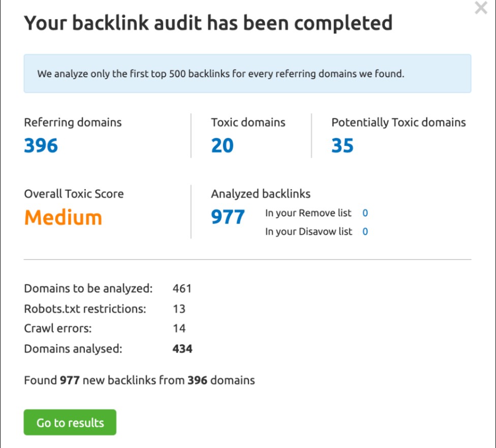Click the blue top 500 backlinks notice
This screenshot has height=448, width=496.
(x=247, y=74)
